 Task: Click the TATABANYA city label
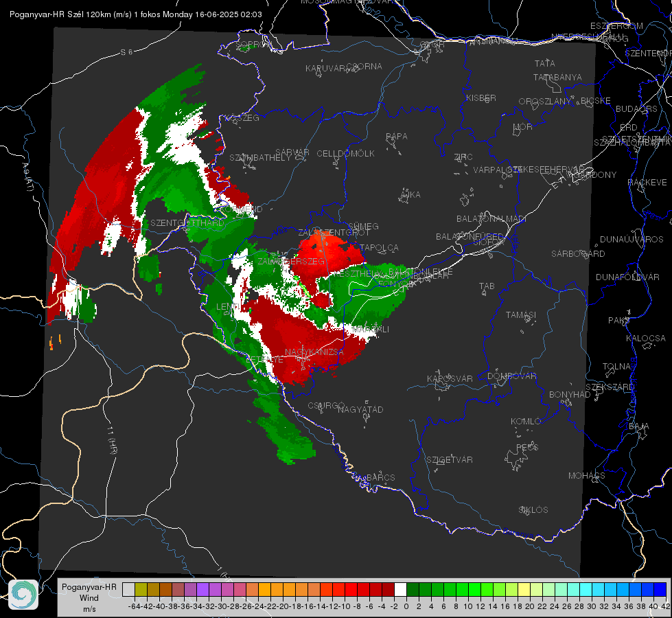pyautogui.click(x=557, y=77)
